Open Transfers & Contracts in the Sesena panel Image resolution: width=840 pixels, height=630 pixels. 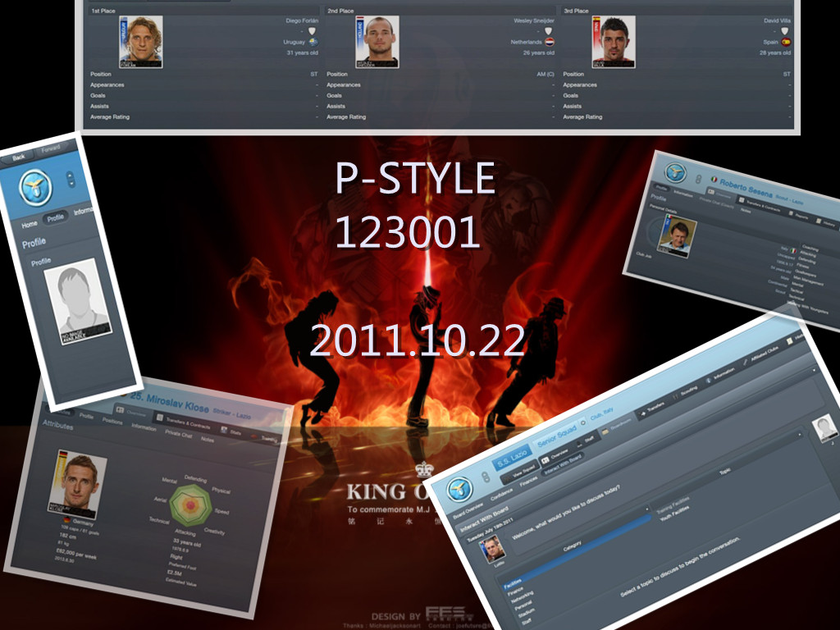pos(760,204)
